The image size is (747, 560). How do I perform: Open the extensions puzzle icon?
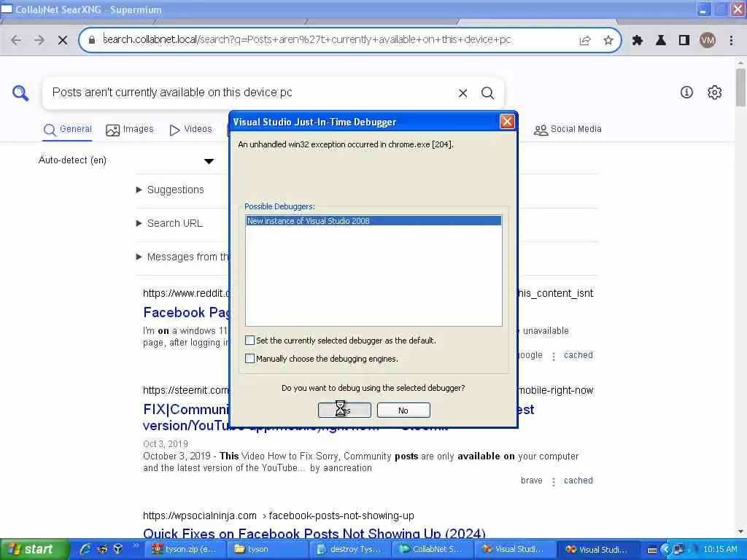tap(638, 40)
